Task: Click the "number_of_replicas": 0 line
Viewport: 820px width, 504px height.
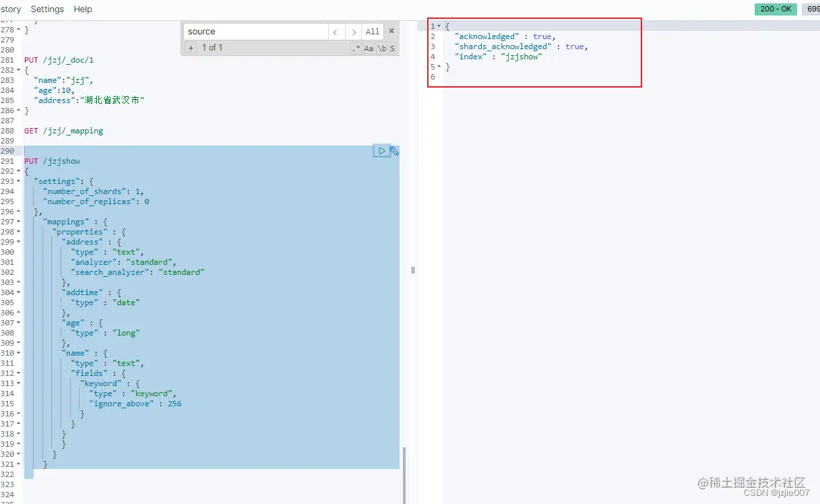Action: point(96,201)
